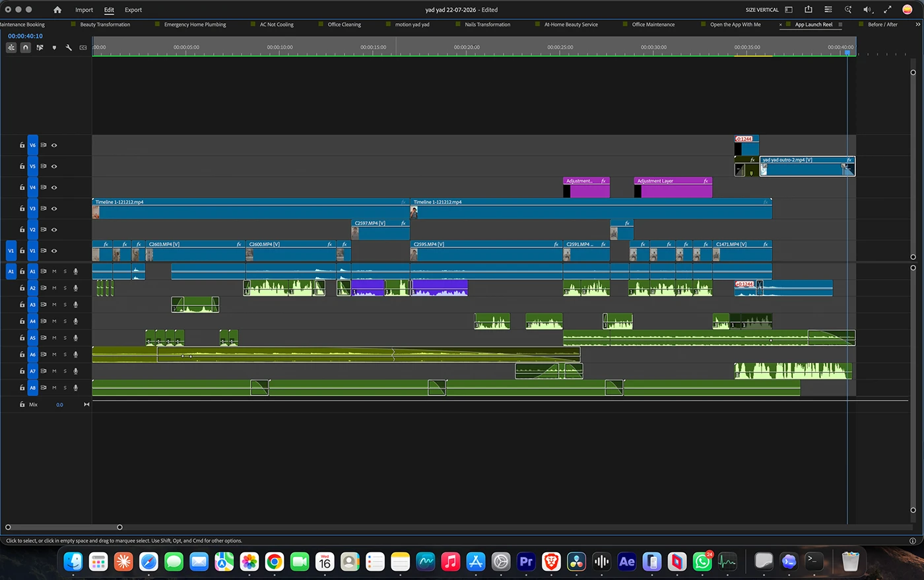
Task: Toggle eye visibility for track V3
Action: [x=54, y=209]
